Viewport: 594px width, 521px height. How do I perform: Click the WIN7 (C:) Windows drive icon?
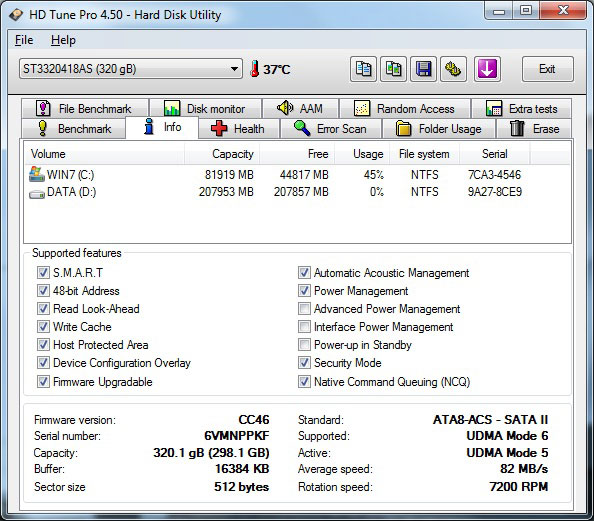(37, 174)
